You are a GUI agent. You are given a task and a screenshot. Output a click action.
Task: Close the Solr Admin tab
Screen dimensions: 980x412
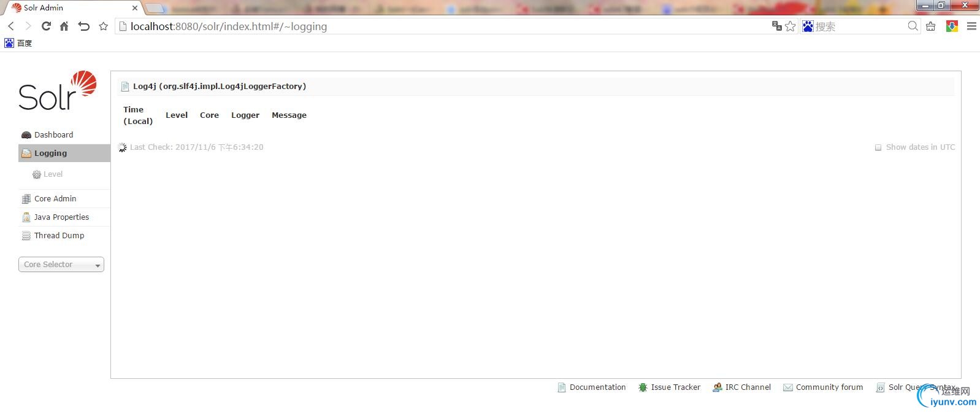[x=135, y=8]
